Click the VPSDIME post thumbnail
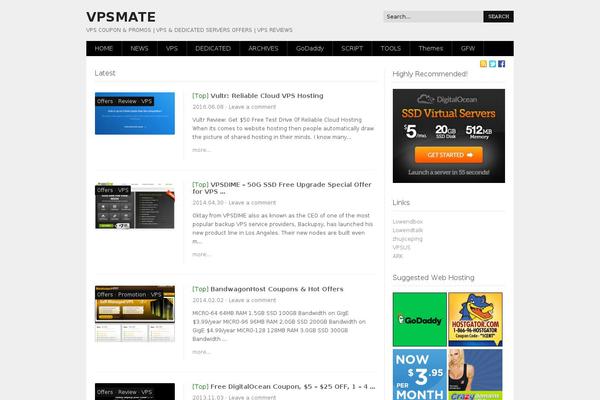Screen dimensions: 600x400 (135, 206)
